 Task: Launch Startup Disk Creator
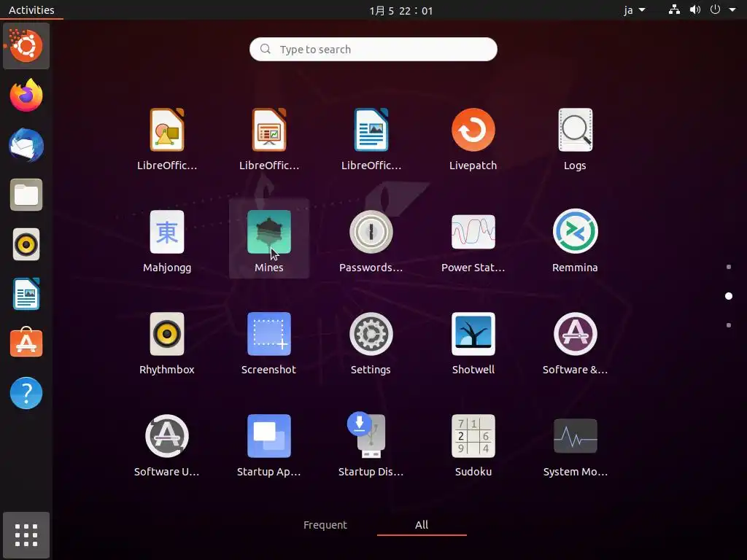[x=368, y=435]
